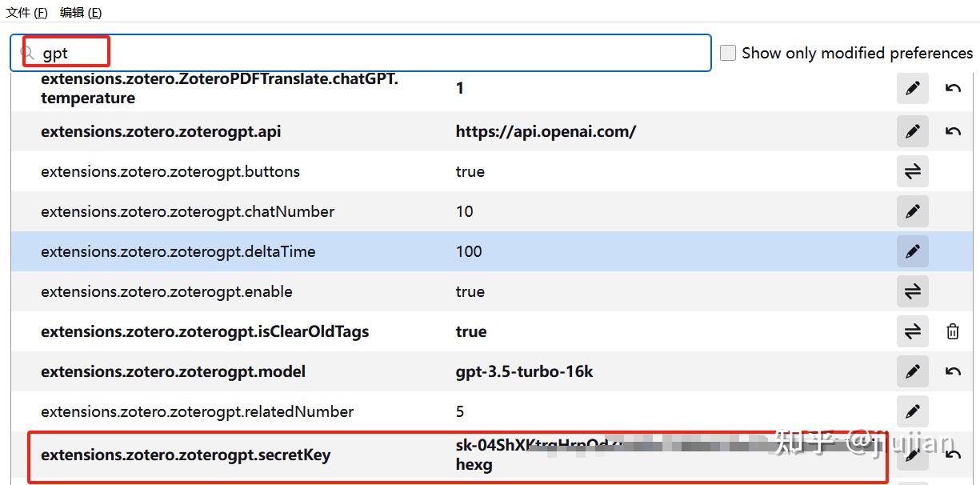The height and width of the screenshot is (485, 980).
Task: Revert chatGPT.temperature to its default
Action: (953, 88)
